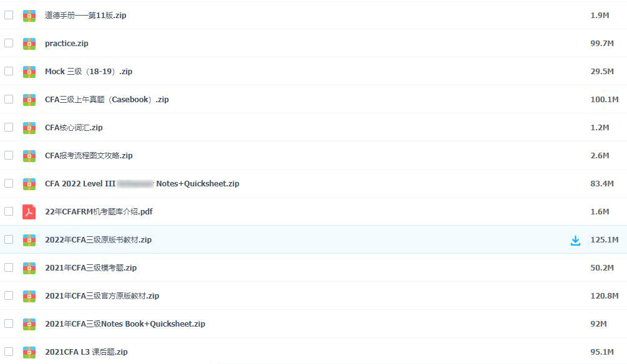This screenshot has width=627, height=364.
Task: Click the archive icon for practice.zip
Action: [x=29, y=44]
